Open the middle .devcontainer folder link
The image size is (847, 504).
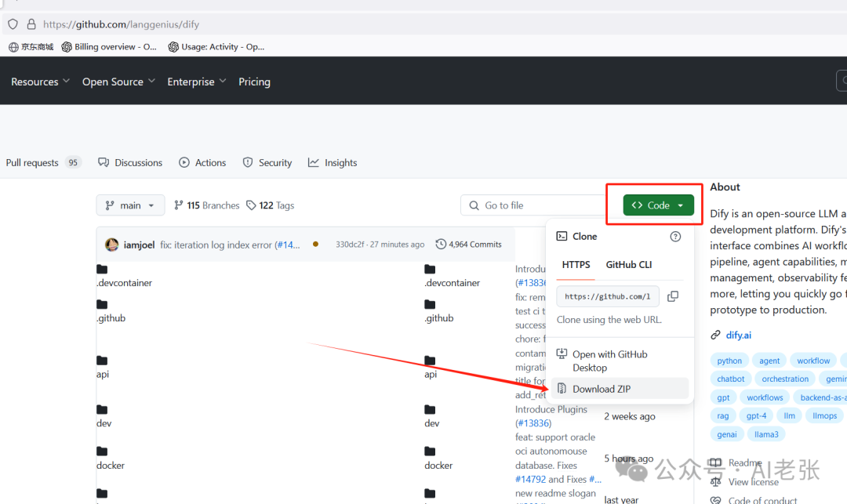point(453,283)
